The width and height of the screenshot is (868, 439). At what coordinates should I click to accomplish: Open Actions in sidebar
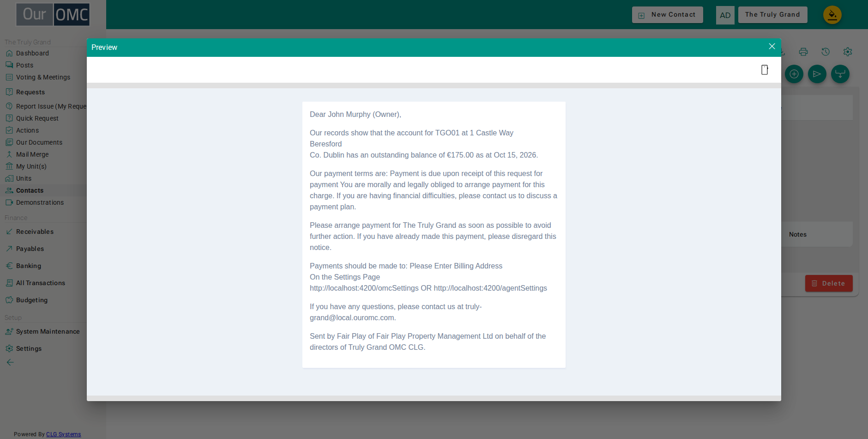[x=27, y=130]
